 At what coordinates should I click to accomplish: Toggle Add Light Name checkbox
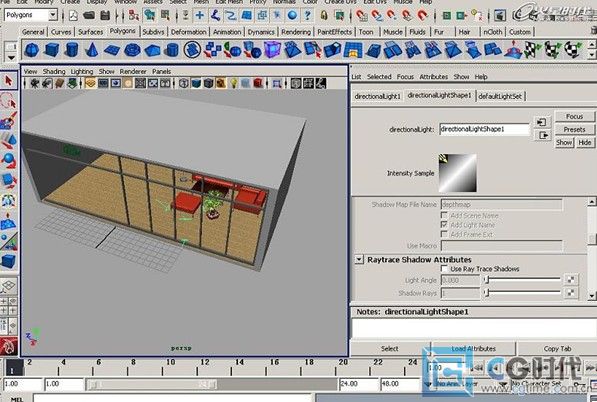pyautogui.click(x=444, y=225)
